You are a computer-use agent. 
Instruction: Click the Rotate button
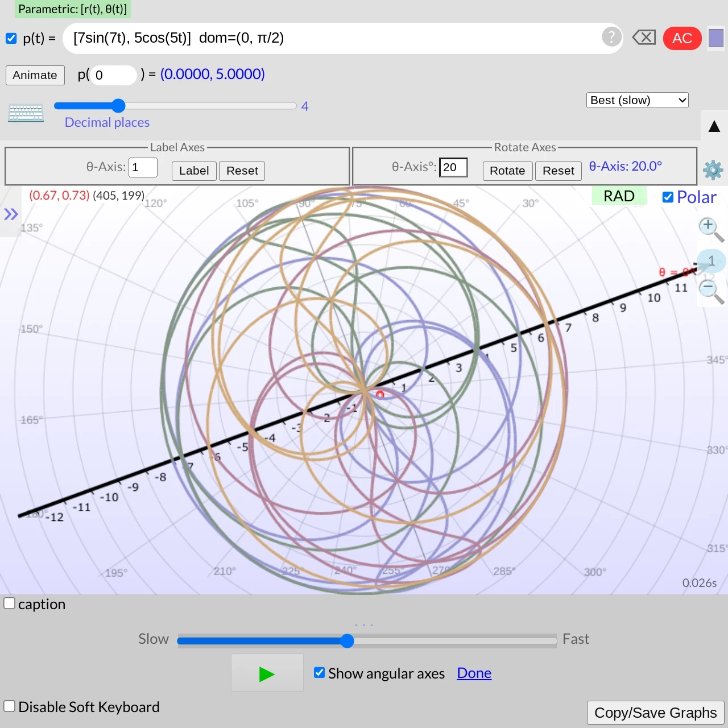point(507,171)
